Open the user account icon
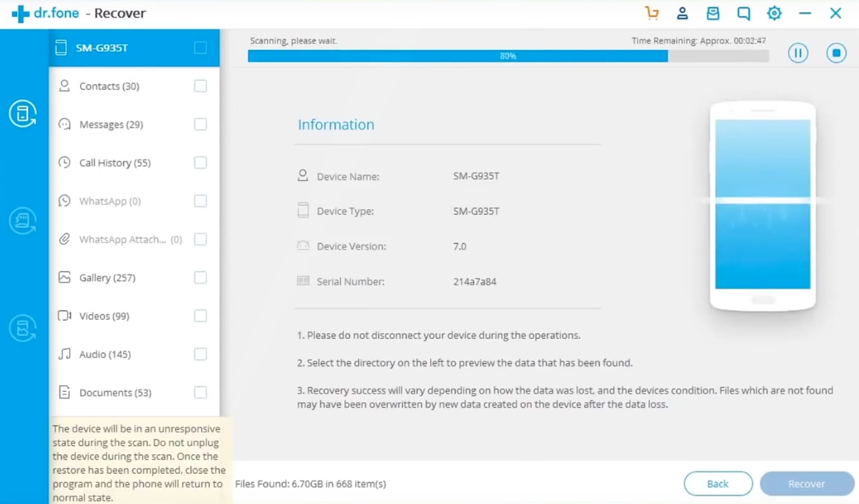This screenshot has height=504, width=859. tap(682, 13)
